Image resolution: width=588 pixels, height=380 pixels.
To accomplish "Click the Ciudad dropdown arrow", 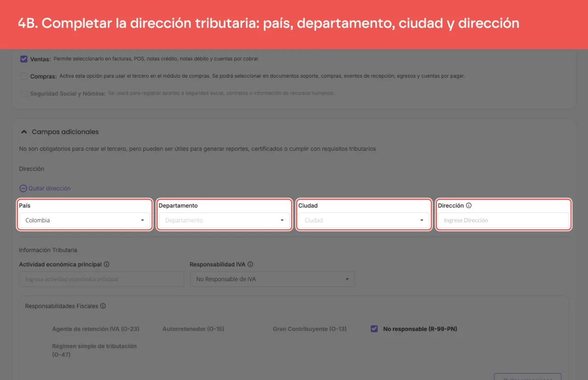I will (x=422, y=221).
